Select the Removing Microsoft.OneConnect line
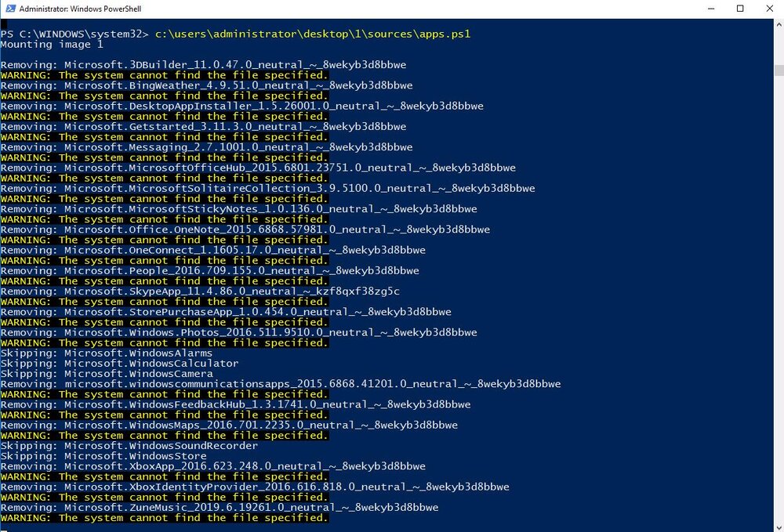The image size is (784, 532). [213, 250]
